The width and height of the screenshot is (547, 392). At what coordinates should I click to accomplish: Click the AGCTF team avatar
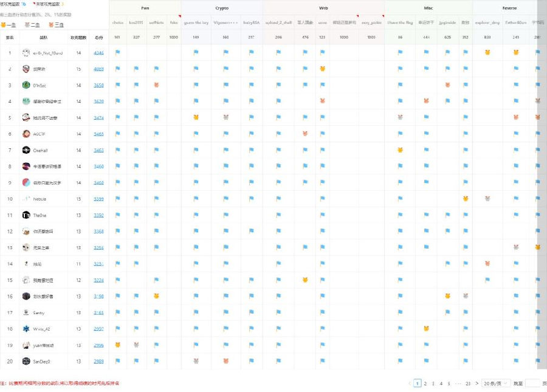point(26,134)
